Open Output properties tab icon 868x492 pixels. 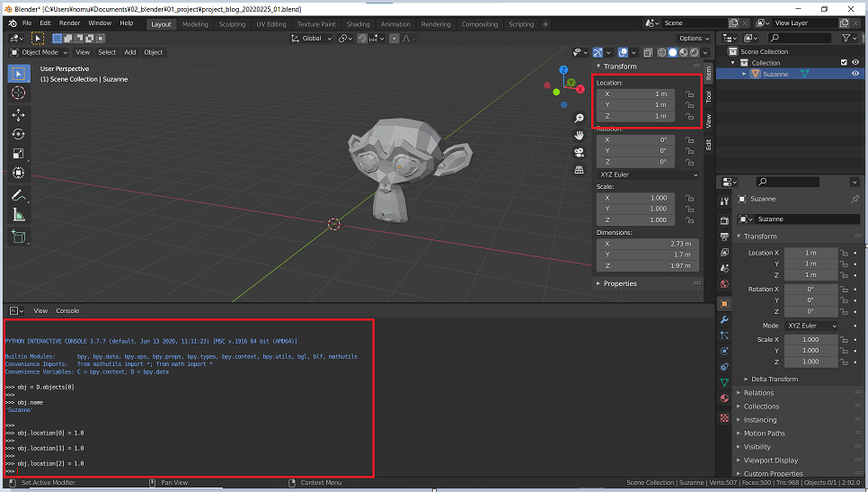(x=724, y=237)
